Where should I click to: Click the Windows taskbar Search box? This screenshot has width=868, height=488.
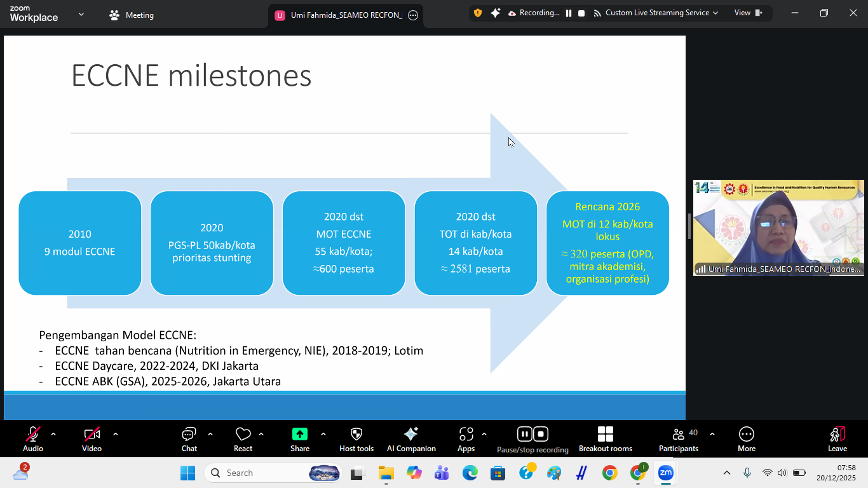tap(267, 473)
